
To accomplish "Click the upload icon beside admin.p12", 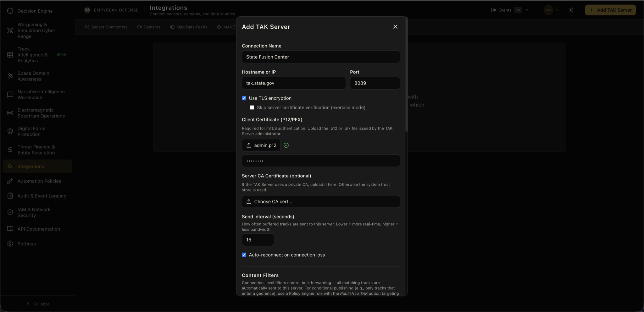I will [249, 145].
